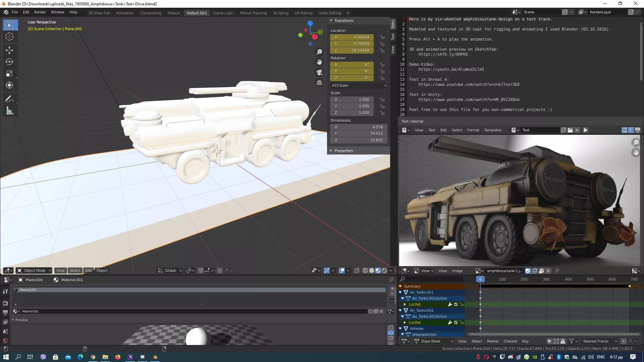Open the Dope Sheet mode dropdown
This screenshot has height=362, width=644.
click(x=434, y=341)
